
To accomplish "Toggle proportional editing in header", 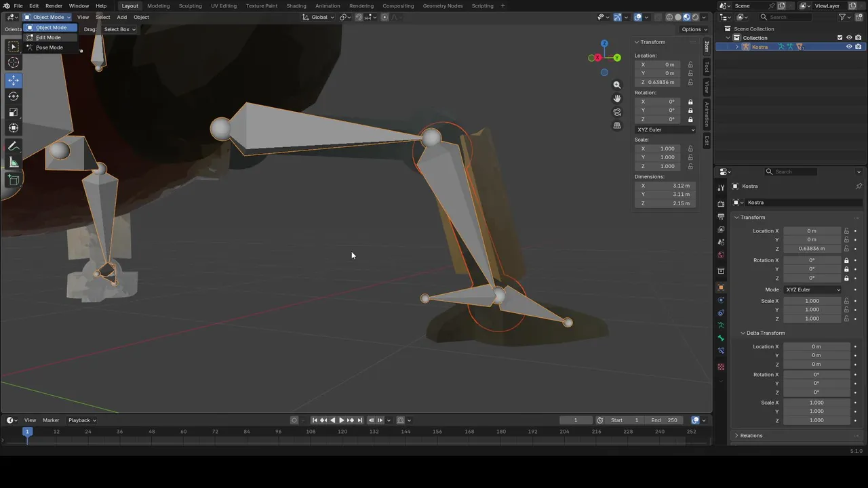I will (385, 17).
